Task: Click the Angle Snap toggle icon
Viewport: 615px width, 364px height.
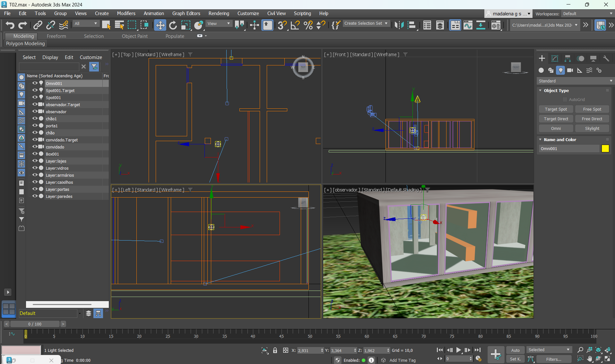Action: pyautogui.click(x=295, y=25)
